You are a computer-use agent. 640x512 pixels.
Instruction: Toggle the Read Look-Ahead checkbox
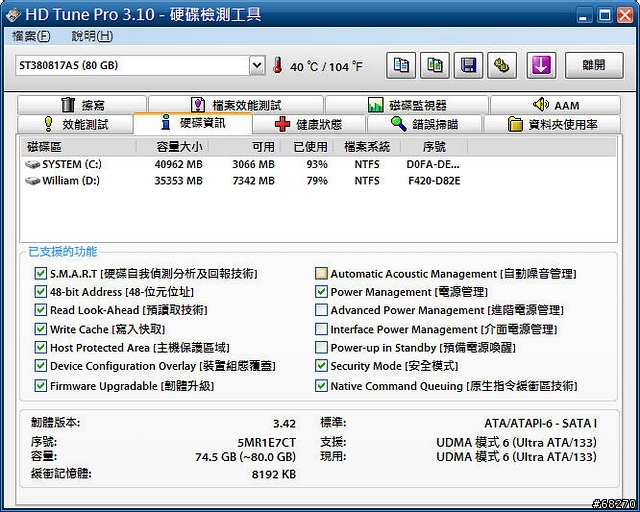coord(40,310)
